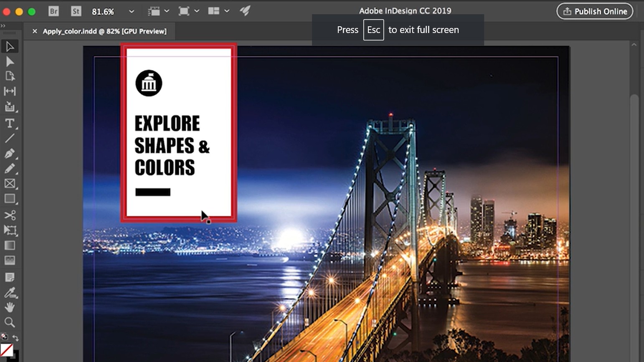
Task: Select the Gradient Swatch tool
Action: click(x=10, y=246)
